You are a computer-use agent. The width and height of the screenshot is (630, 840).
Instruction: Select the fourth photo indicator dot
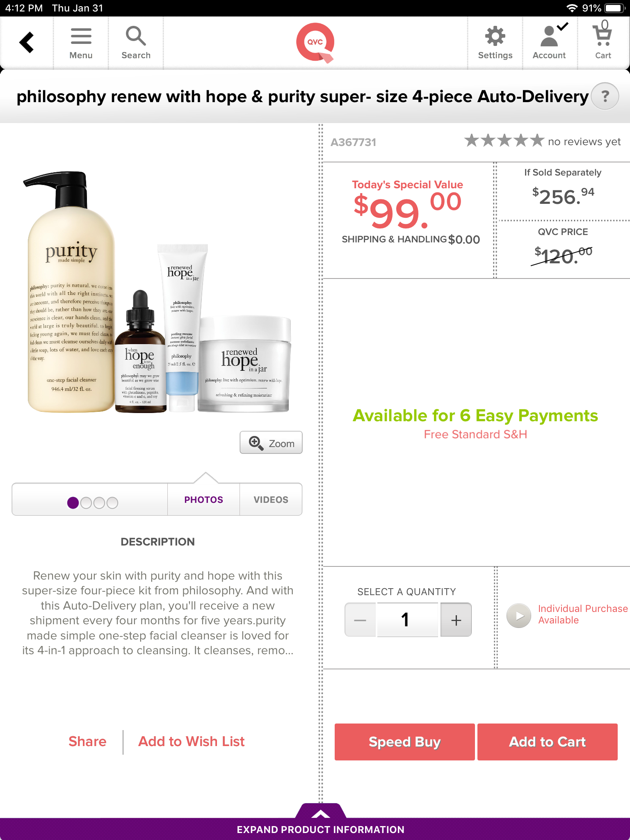(x=112, y=502)
